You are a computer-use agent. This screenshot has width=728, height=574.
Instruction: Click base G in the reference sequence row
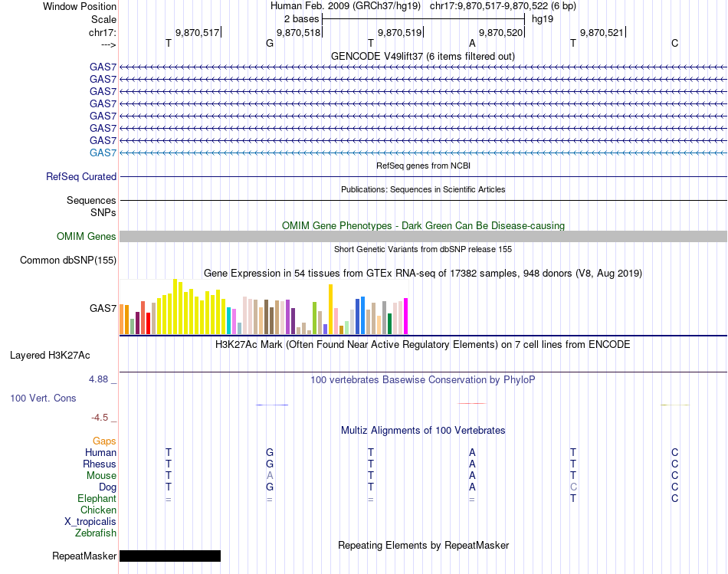point(269,44)
